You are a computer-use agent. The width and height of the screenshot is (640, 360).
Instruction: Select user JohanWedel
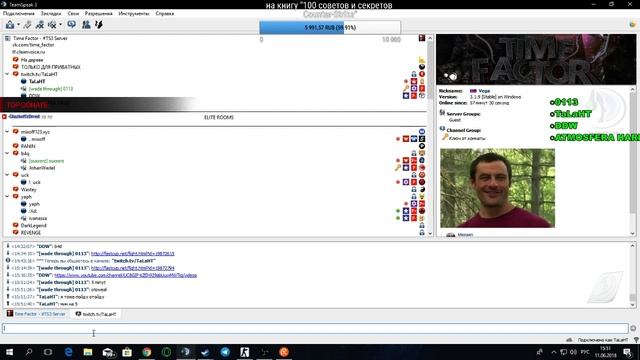[42, 168]
